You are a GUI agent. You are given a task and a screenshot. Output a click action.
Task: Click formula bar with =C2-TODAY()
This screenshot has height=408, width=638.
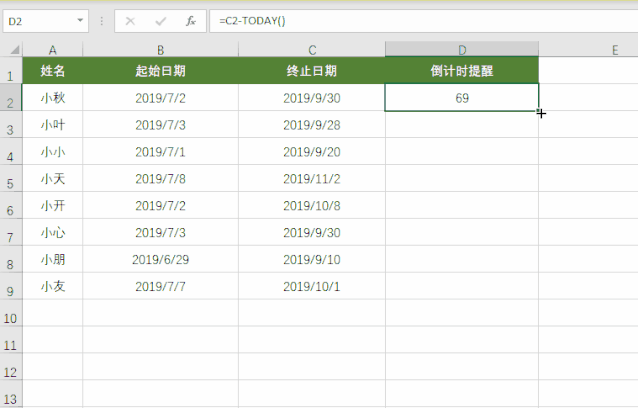click(424, 21)
